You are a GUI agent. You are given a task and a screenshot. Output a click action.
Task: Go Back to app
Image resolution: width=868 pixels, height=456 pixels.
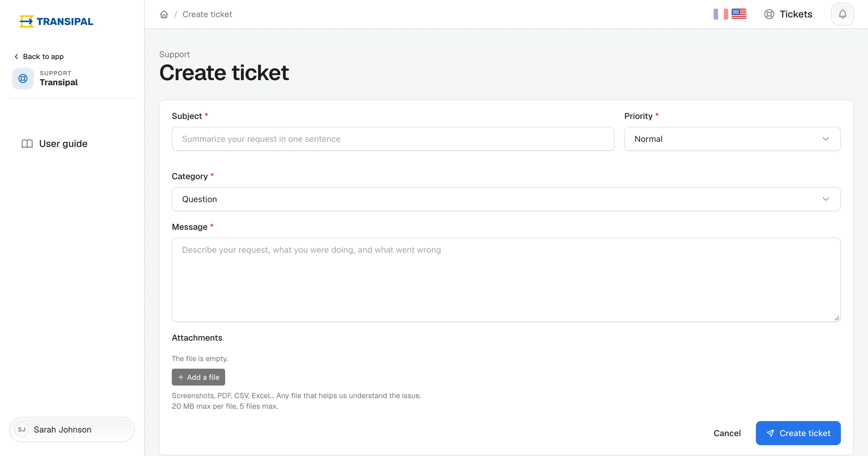pyautogui.click(x=39, y=57)
